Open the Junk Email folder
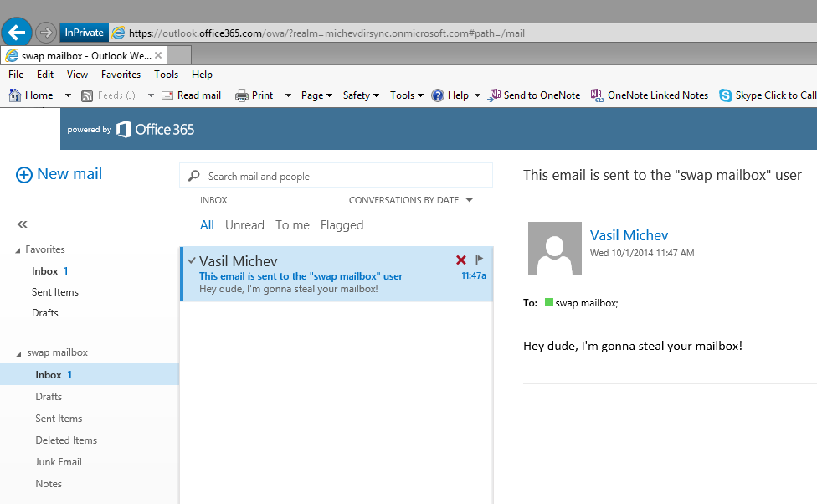 [x=59, y=462]
